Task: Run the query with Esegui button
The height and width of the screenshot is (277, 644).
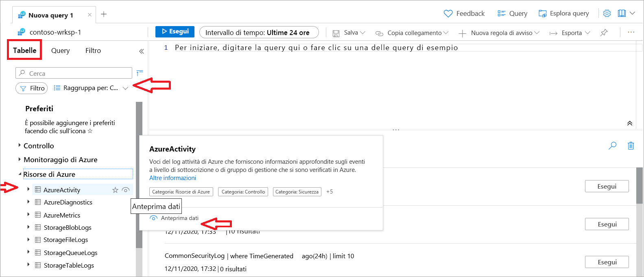Action: click(175, 31)
